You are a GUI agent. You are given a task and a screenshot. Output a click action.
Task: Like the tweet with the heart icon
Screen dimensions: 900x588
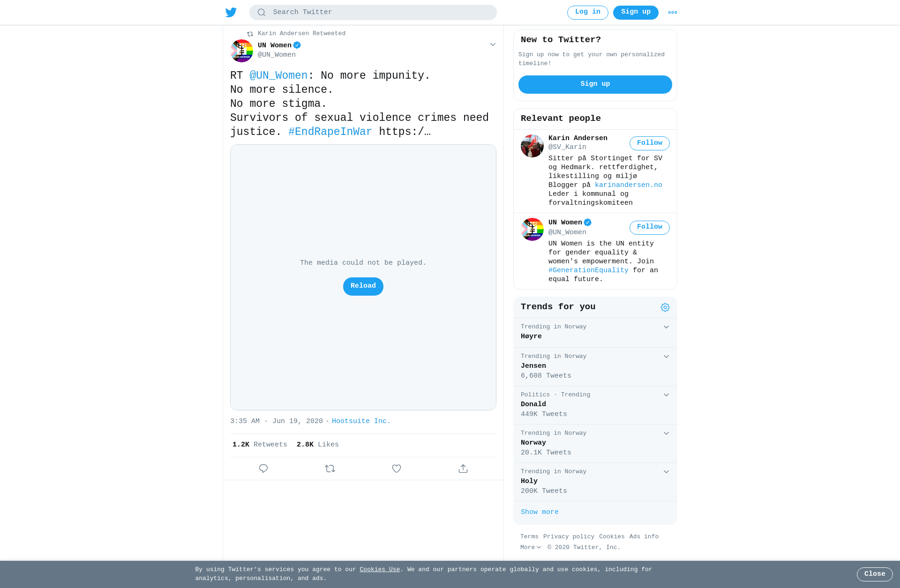coord(397,469)
